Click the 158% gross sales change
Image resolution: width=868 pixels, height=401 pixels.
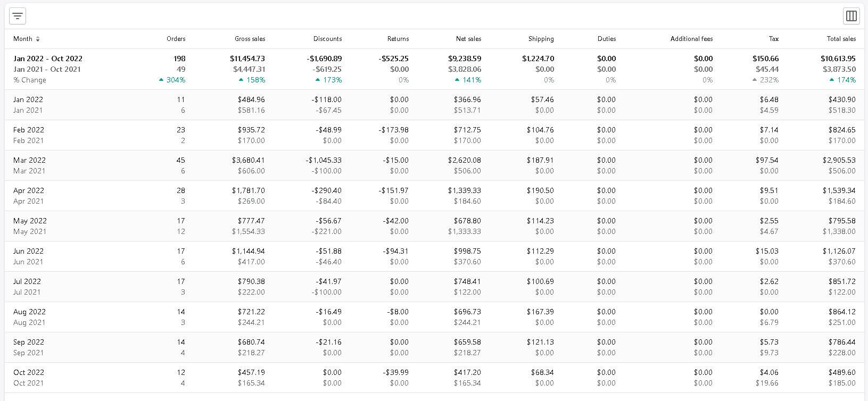252,80
